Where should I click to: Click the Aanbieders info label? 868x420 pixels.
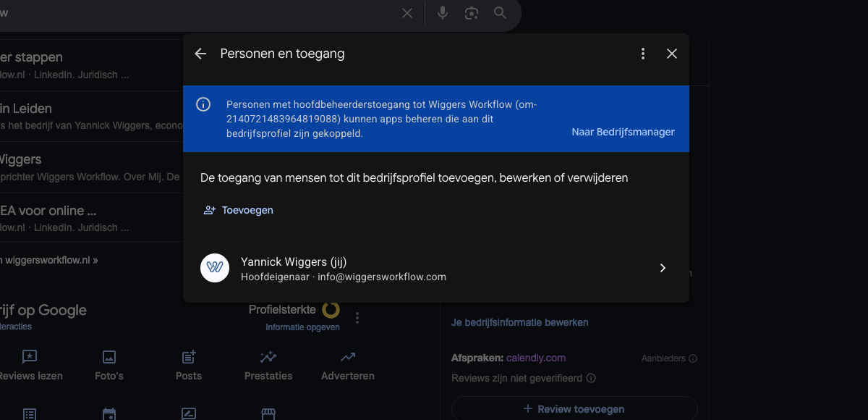click(x=669, y=358)
